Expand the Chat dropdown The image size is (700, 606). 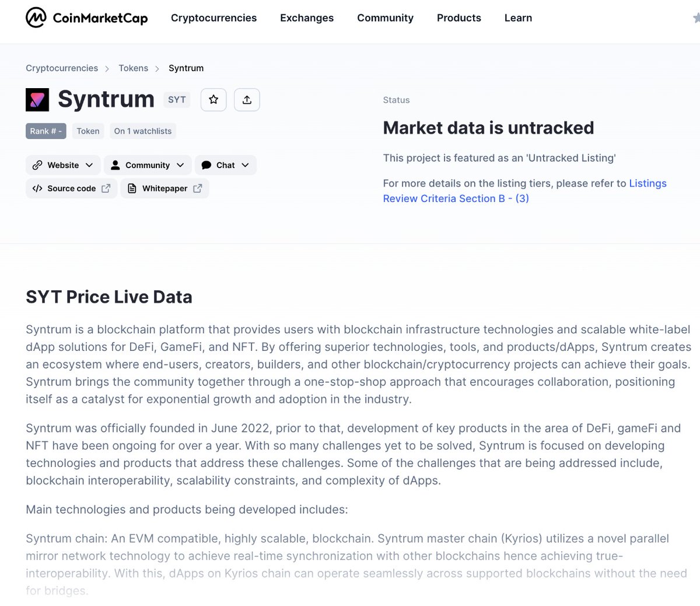(226, 165)
